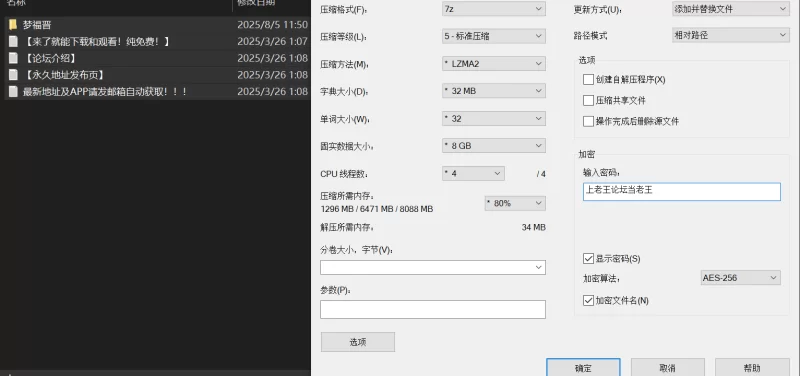
Task: Click file icon of 【永久地址发布页】
Action: pyautogui.click(x=13, y=75)
